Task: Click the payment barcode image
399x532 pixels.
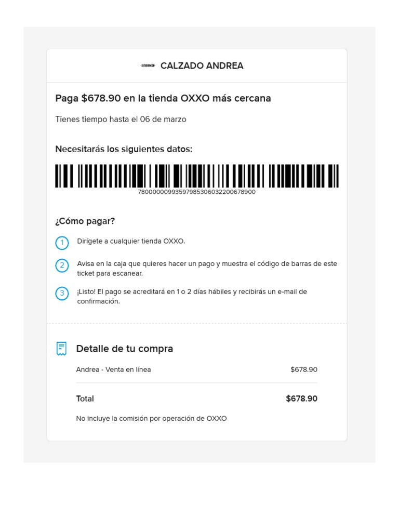Action: [197, 176]
